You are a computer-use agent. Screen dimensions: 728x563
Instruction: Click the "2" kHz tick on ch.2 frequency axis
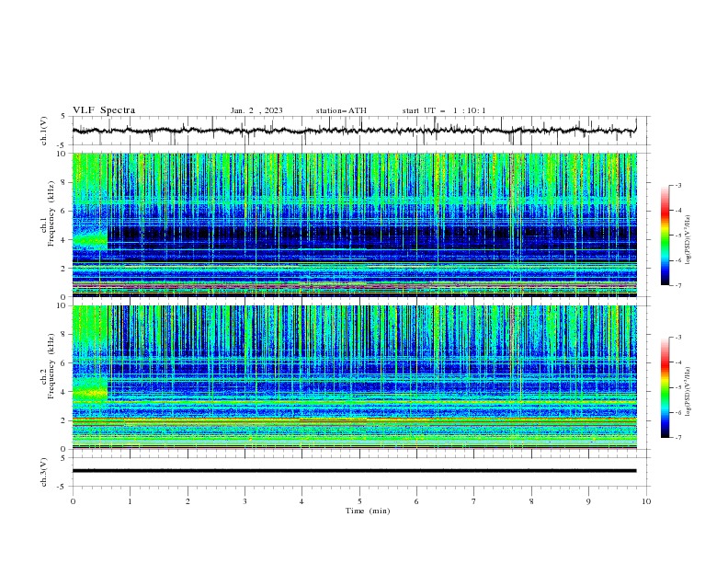click(64, 420)
